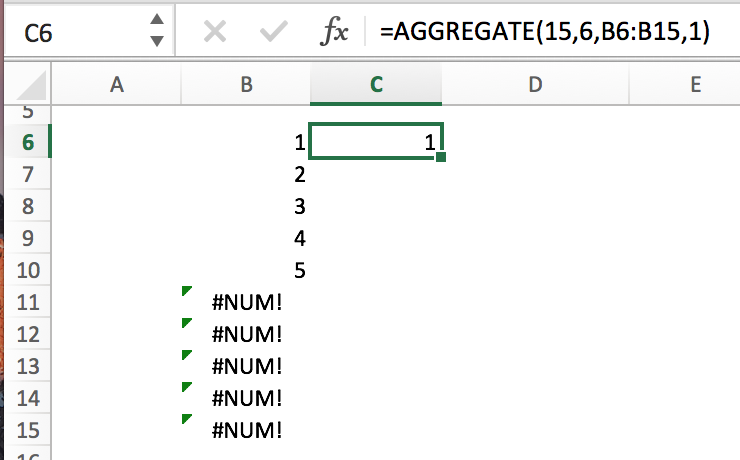
Task: Click the error indicator triangle in B11
Action: coord(186,292)
